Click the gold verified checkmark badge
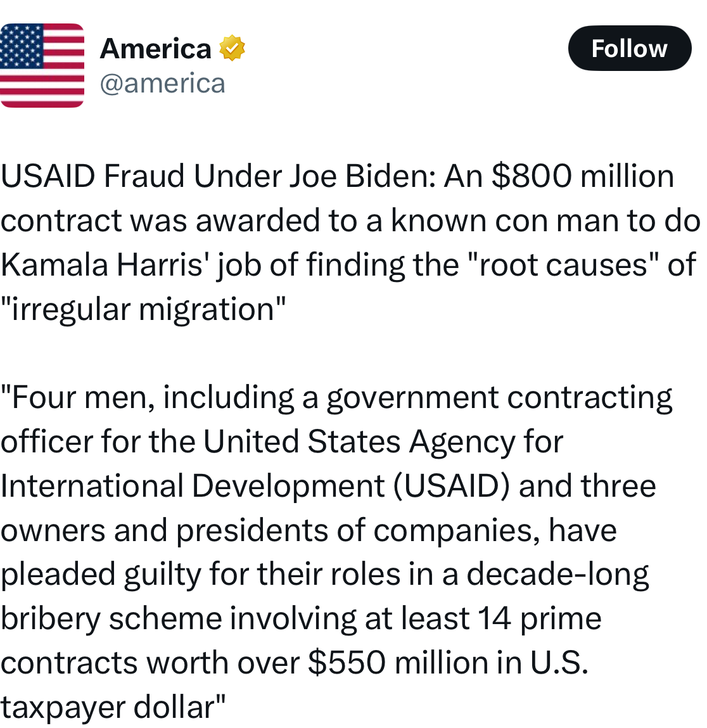707x728 pixels. [x=232, y=48]
